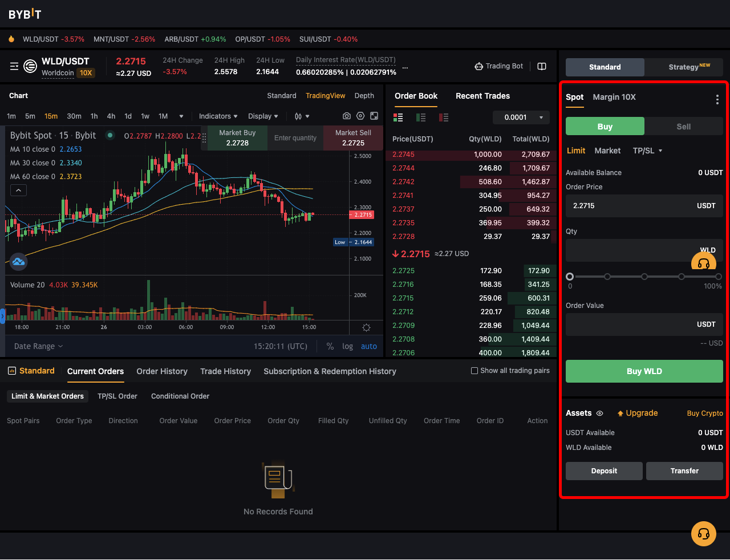Toggle assets balance visibility eye
730x560 pixels.
click(x=599, y=413)
